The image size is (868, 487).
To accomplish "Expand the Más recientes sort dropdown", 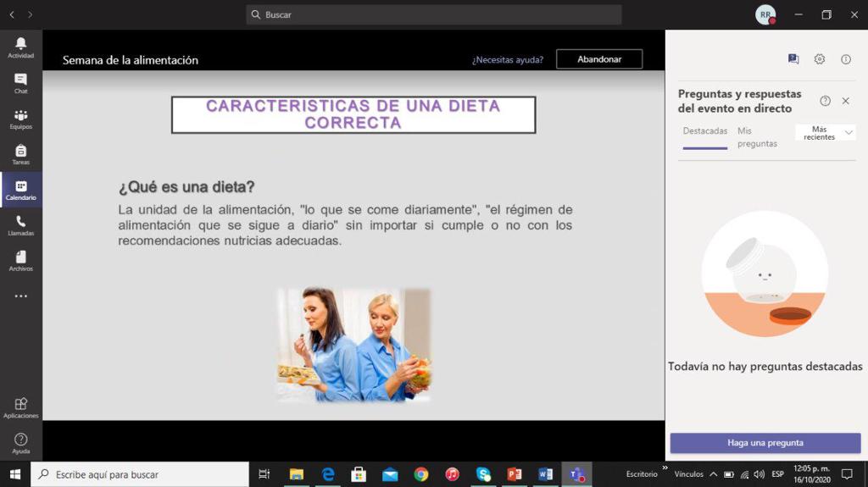I will [x=826, y=133].
